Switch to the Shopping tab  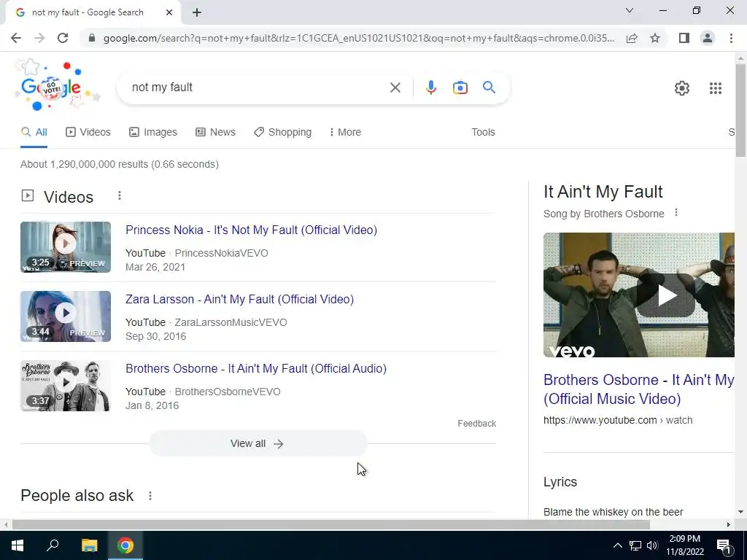[282, 133]
